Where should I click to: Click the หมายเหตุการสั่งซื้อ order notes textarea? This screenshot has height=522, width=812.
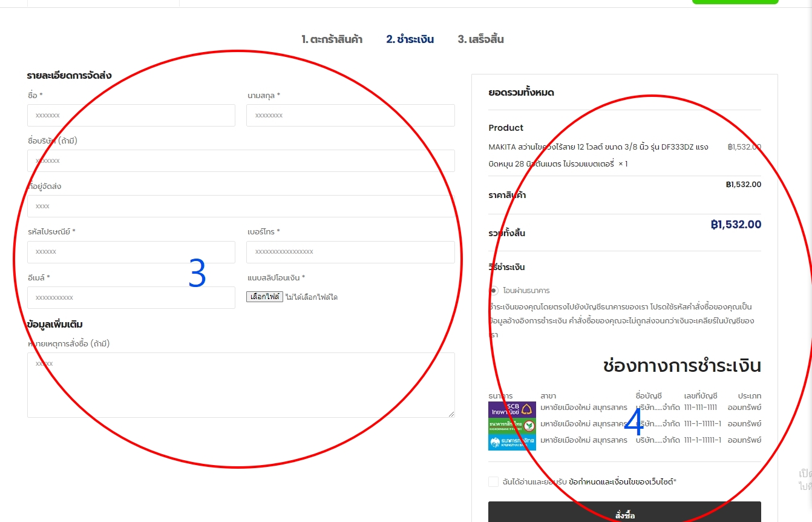(241, 385)
